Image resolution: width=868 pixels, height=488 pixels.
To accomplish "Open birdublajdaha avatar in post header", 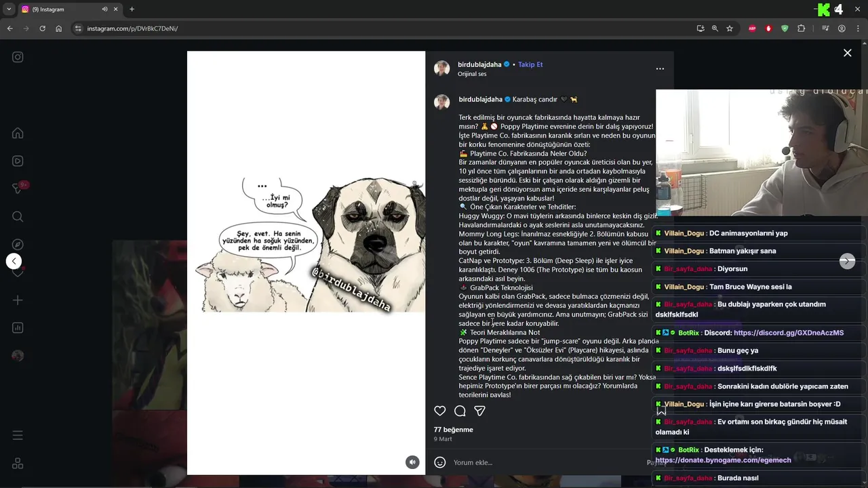I will pyautogui.click(x=441, y=68).
